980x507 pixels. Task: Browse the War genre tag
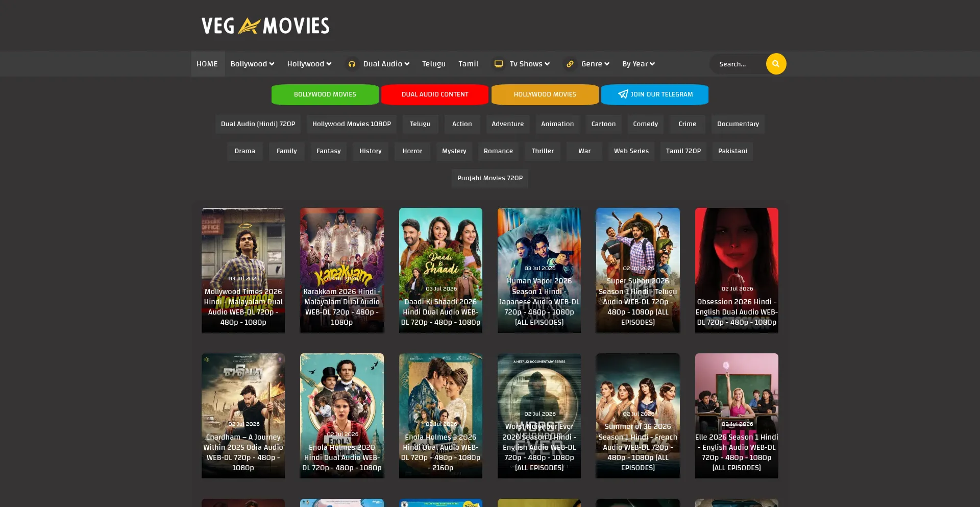click(x=584, y=151)
